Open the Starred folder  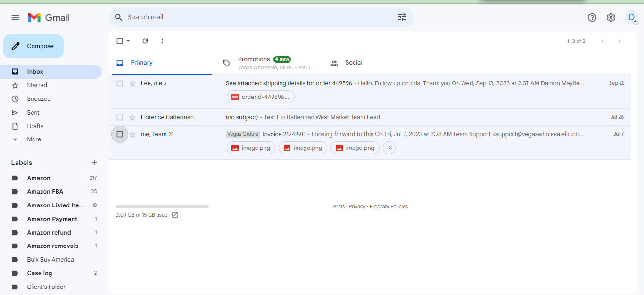[50, 85]
